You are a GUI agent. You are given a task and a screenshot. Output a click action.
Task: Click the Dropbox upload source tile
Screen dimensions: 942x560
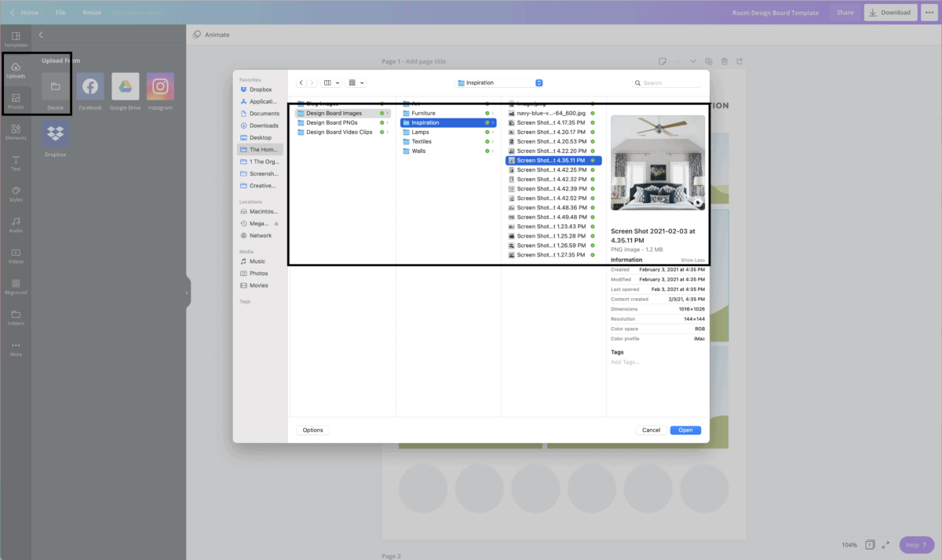click(55, 134)
